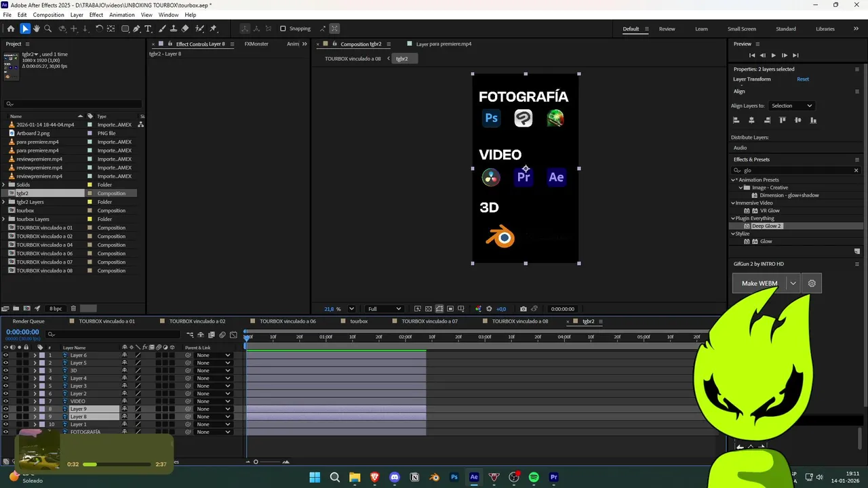This screenshot has height=488, width=868.
Task: Switch to the FXMonster panel tab
Action: 256,44
